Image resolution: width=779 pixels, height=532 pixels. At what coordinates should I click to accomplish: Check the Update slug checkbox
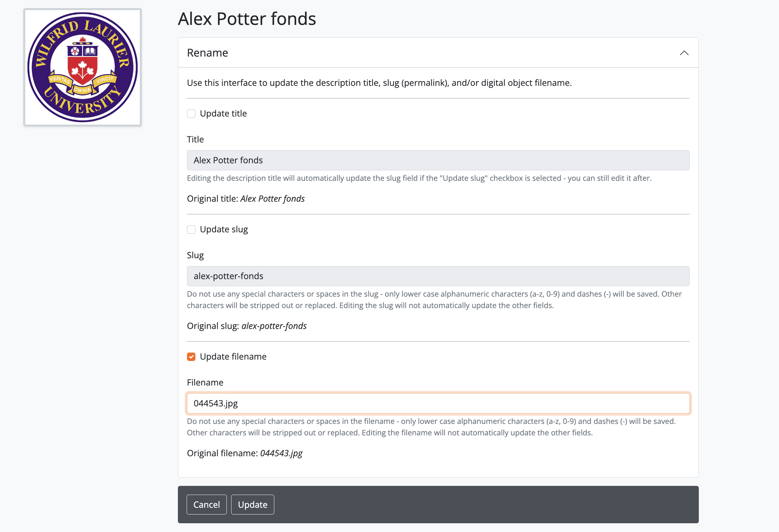(x=191, y=230)
